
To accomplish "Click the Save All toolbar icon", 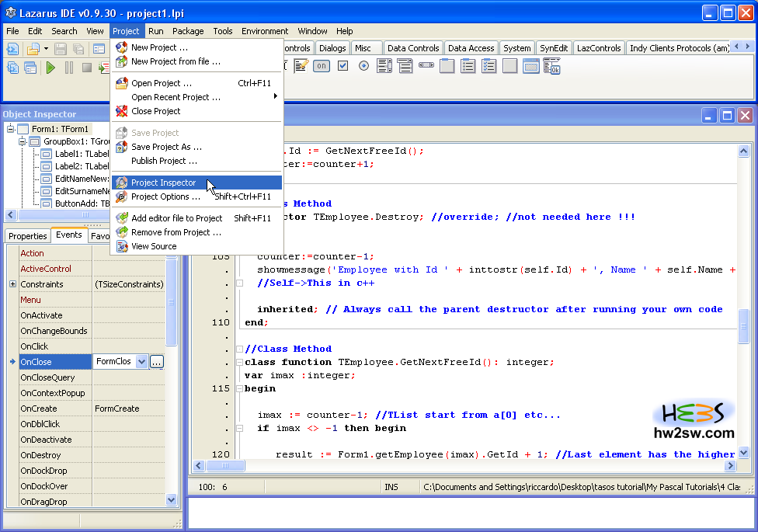I will tap(78, 49).
